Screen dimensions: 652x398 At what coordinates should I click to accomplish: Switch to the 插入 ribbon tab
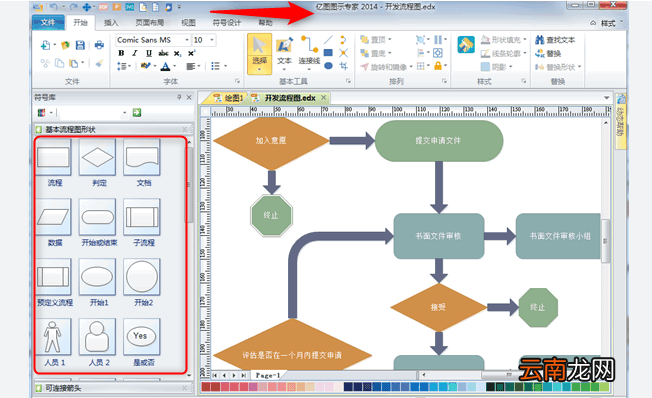coord(111,22)
